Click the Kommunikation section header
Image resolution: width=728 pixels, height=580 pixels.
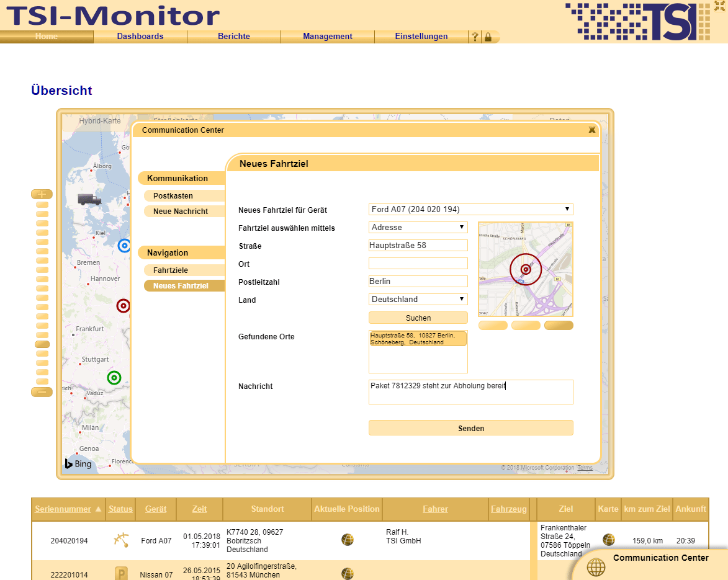pyautogui.click(x=182, y=178)
